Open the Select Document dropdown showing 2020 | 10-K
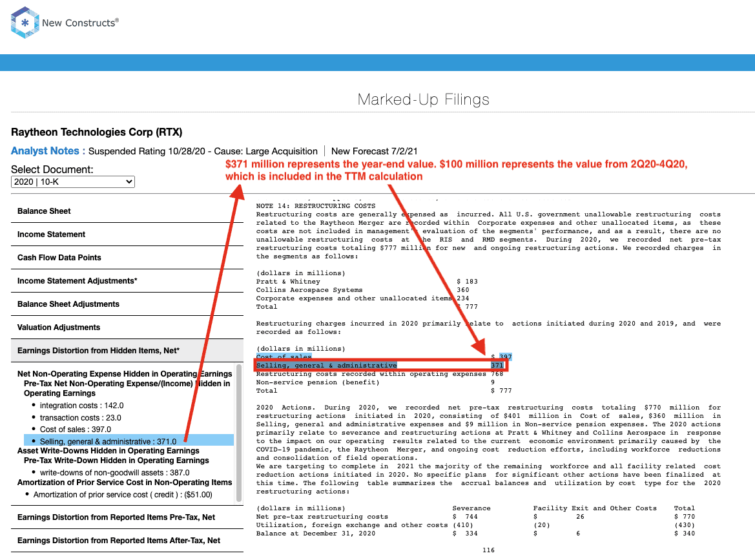Viewport: 755px width, 560px height. click(x=73, y=181)
